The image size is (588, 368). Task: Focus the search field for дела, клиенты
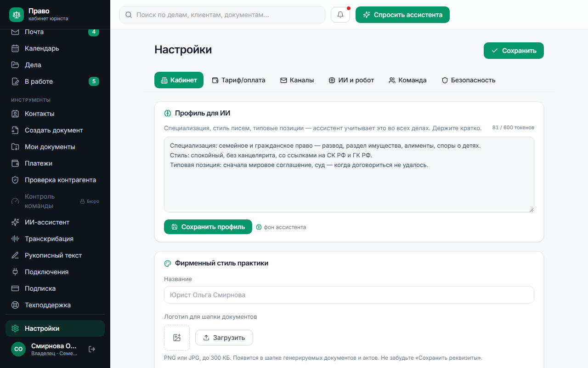tap(222, 15)
